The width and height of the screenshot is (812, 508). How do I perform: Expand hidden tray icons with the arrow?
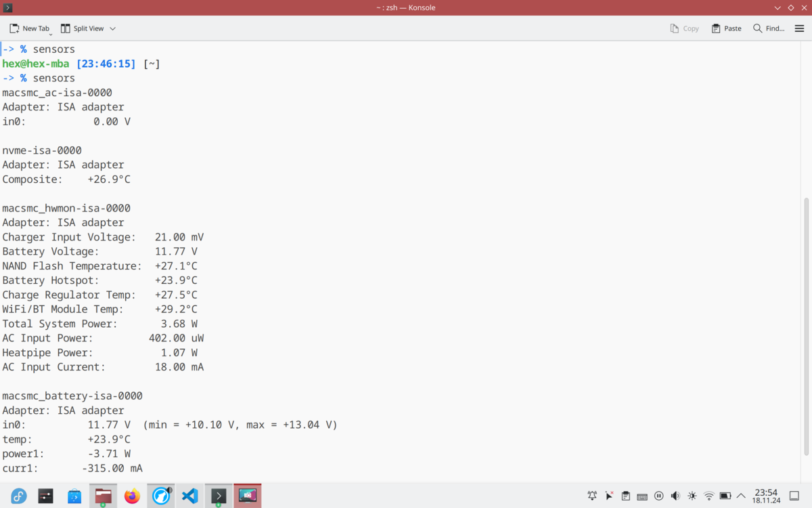[x=740, y=496]
